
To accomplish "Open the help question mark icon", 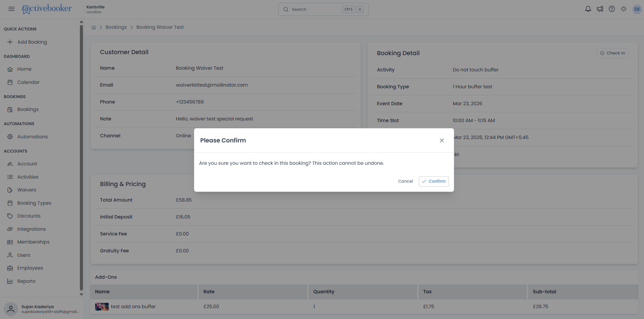I will point(612,9).
